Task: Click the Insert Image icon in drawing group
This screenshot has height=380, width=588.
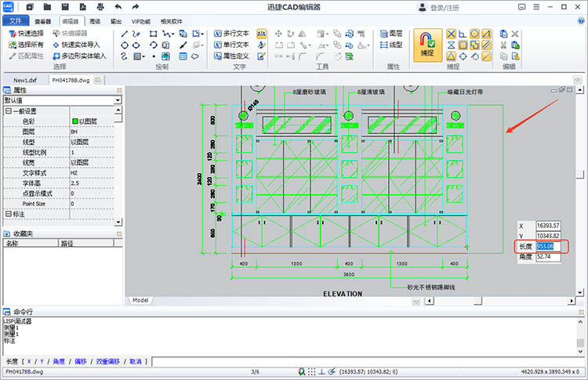Action: (x=165, y=56)
